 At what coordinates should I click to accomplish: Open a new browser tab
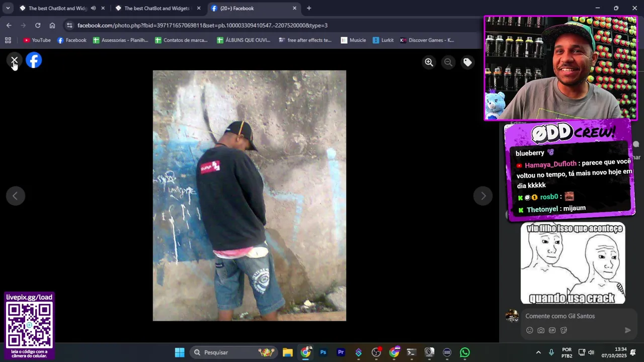coord(309,8)
